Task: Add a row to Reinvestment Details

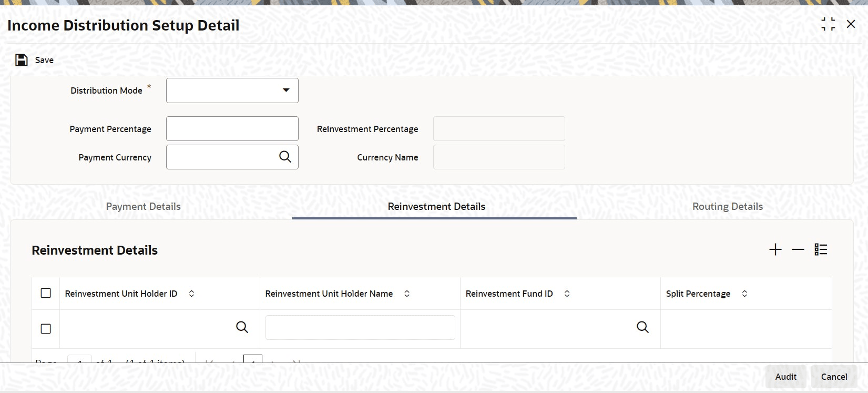Action: point(775,249)
